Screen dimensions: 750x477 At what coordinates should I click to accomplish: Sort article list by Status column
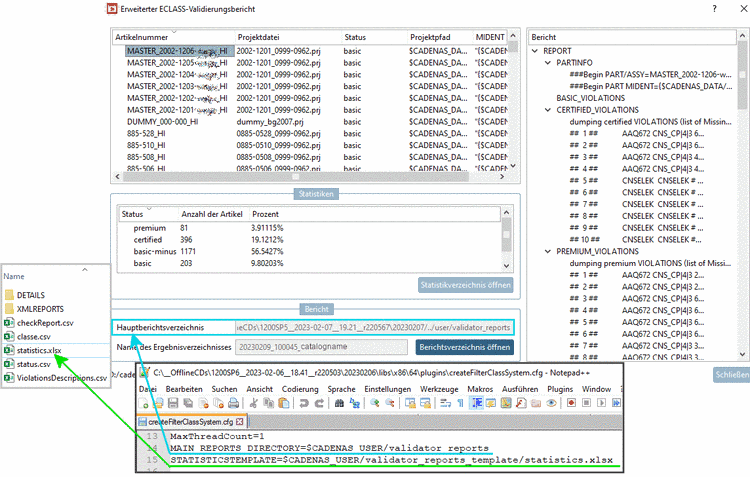tap(355, 35)
